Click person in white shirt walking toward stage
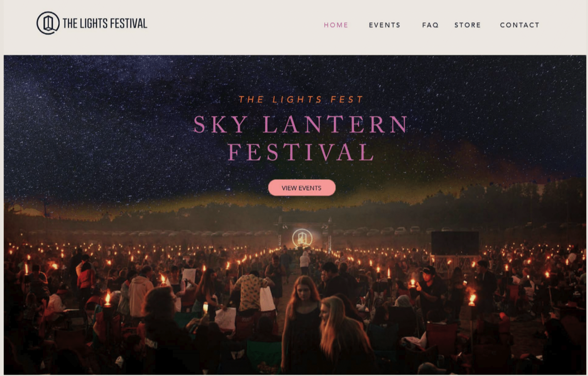This screenshot has height=376, width=588. click(x=305, y=263)
